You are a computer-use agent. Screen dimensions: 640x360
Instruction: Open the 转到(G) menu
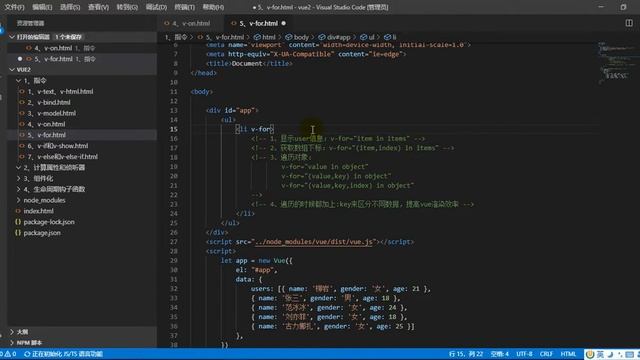127,7
